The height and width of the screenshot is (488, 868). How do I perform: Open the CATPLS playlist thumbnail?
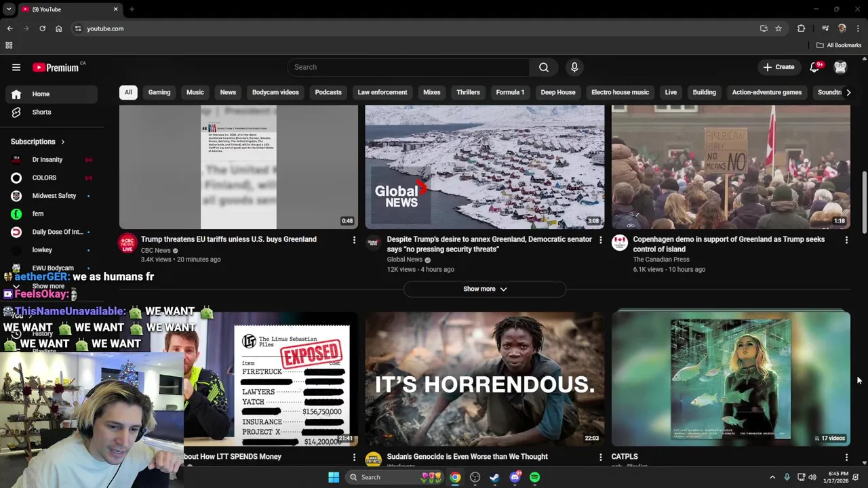coord(730,379)
